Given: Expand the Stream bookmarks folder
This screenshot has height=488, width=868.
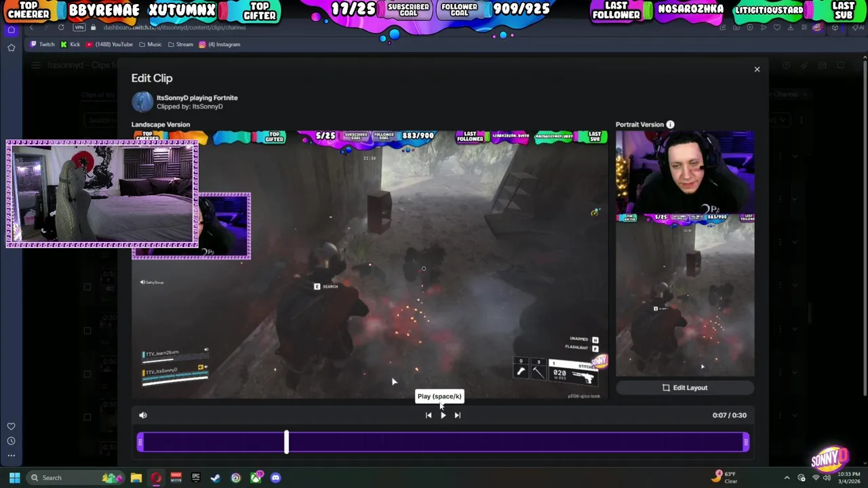Looking at the screenshot, I should point(180,44).
